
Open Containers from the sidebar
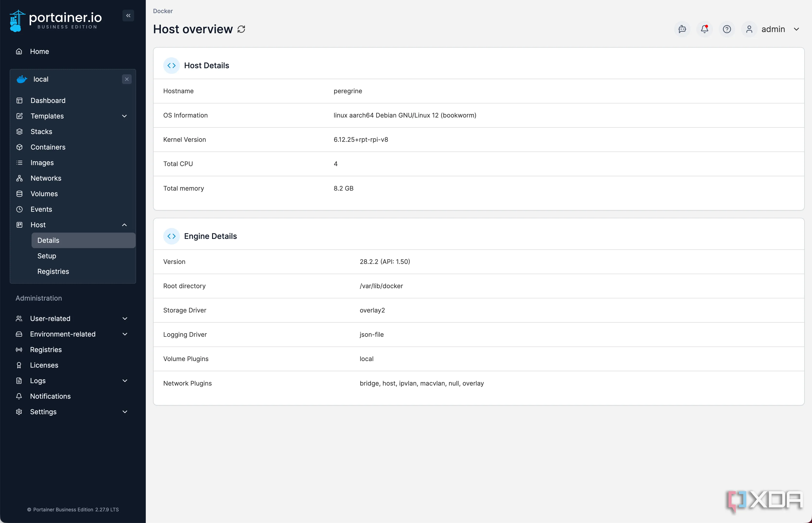48,147
